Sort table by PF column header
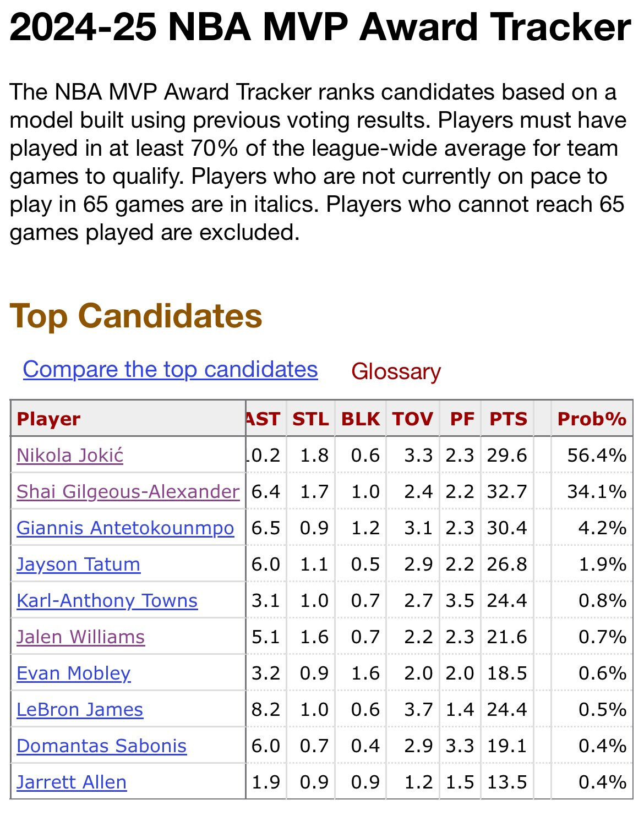644x816 pixels. click(x=462, y=419)
